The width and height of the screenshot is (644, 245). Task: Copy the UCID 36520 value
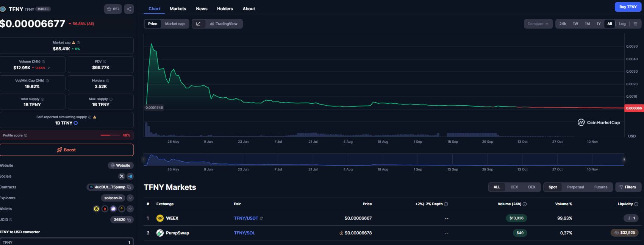point(129,220)
